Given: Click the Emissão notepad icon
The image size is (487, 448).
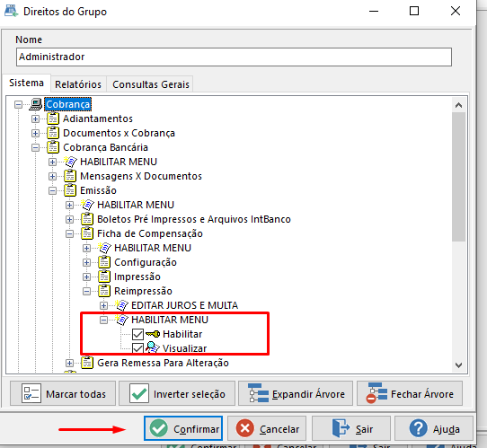Looking at the screenshot, I should (x=70, y=190).
